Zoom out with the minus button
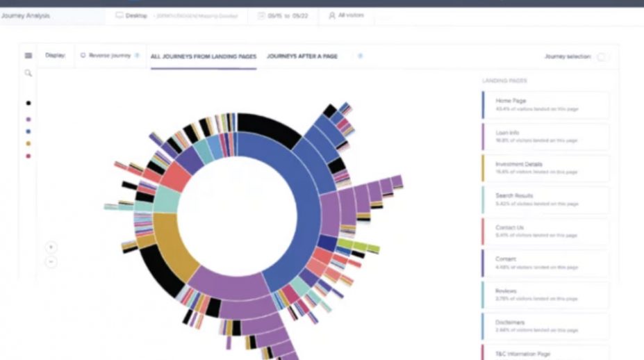 (x=51, y=262)
